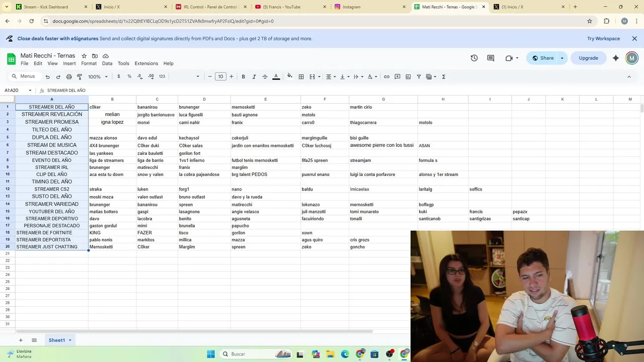Open the File menu
This screenshot has width=644, height=362.
point(24,63)
